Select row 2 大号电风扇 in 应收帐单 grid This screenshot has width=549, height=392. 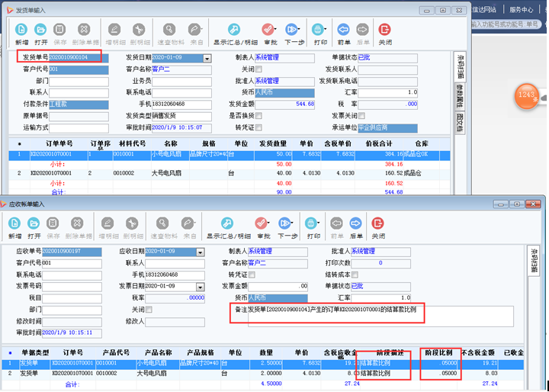pos(262,374)
